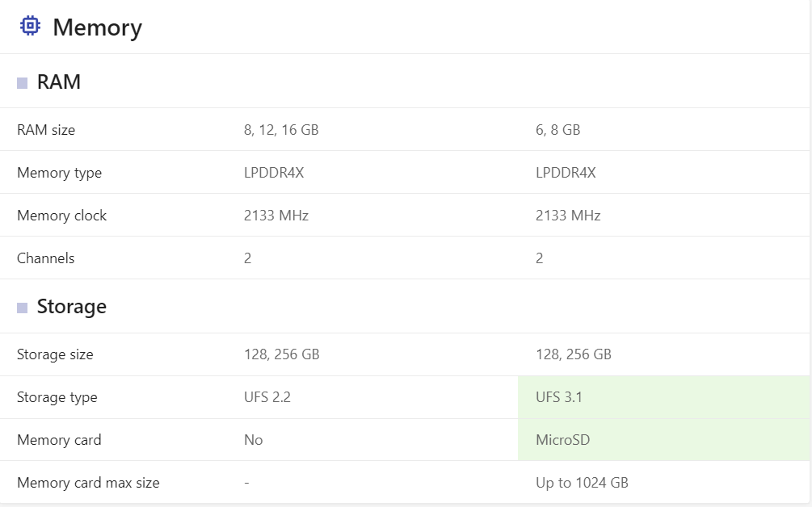The width and height of the screenshot is (812, 507).
Task: Click the Memory card row label
Action: click(x=59, y=440)
